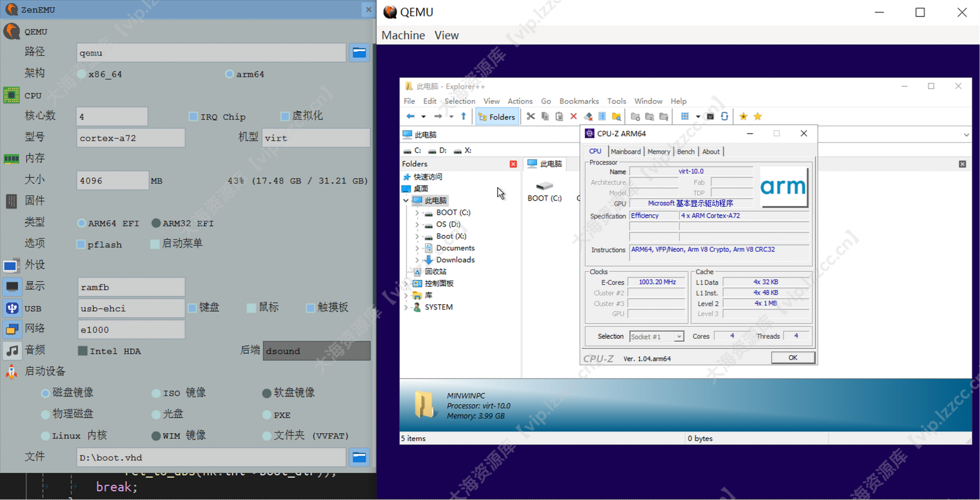The width and height of the screenshot is (980, 500).
Task: Click the Views grid icon
Action: click(x=685, y=117)
